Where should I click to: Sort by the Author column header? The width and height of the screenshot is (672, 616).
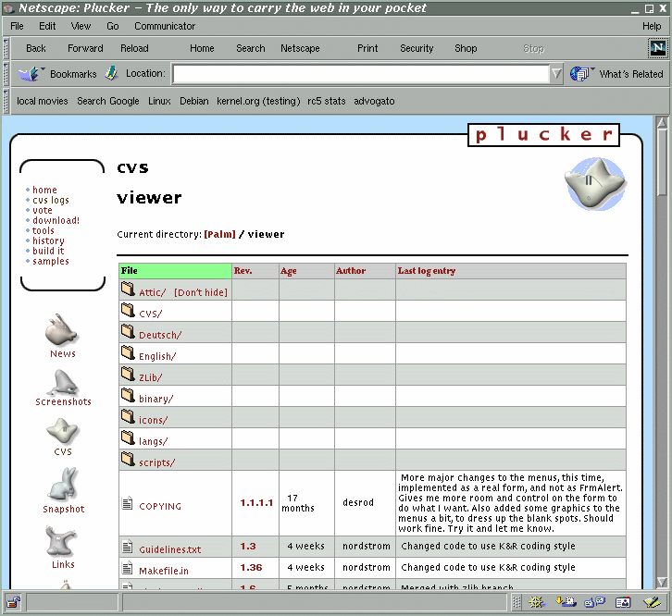(351, 271)
